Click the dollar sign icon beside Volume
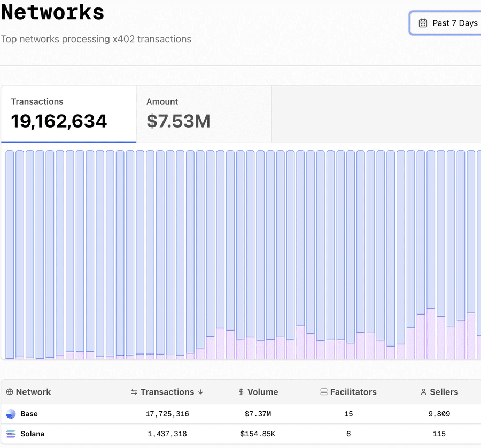Image resolution: width=481 pixels, height=448 pixels. (x=242, y=392)
